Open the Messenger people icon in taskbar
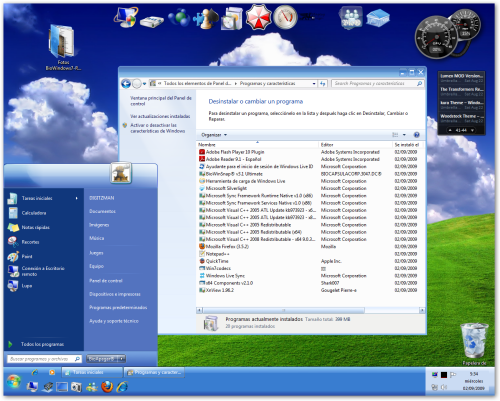 pyautogui.click(x=92, y=387)
